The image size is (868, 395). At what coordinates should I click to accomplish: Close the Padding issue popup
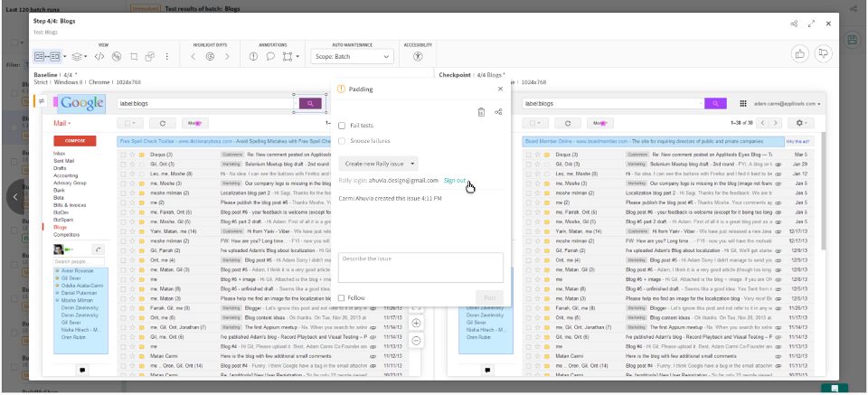click(x=500, y=89)
